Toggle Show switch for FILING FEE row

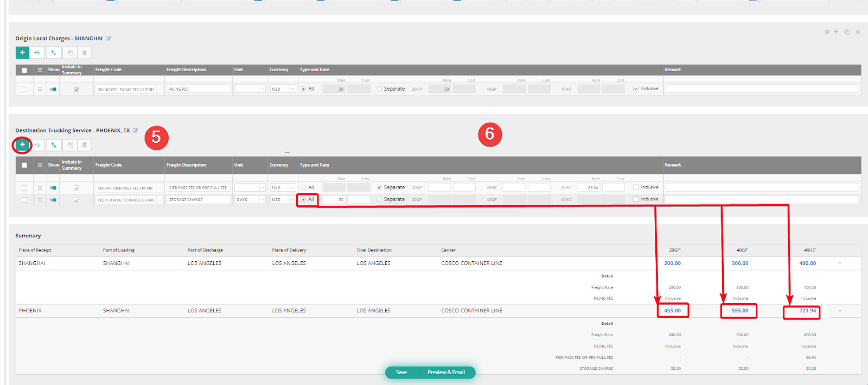(53, 89)
